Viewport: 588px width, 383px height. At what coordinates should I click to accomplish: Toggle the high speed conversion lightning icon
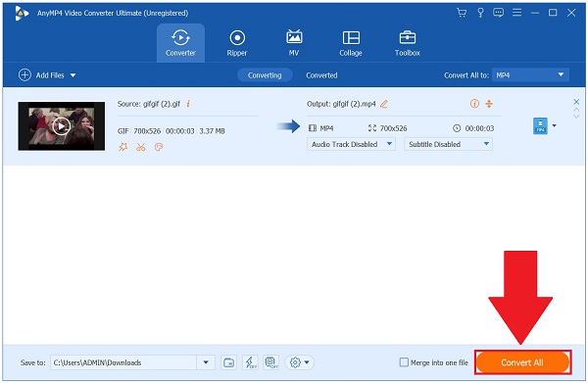tap(250, 362)
